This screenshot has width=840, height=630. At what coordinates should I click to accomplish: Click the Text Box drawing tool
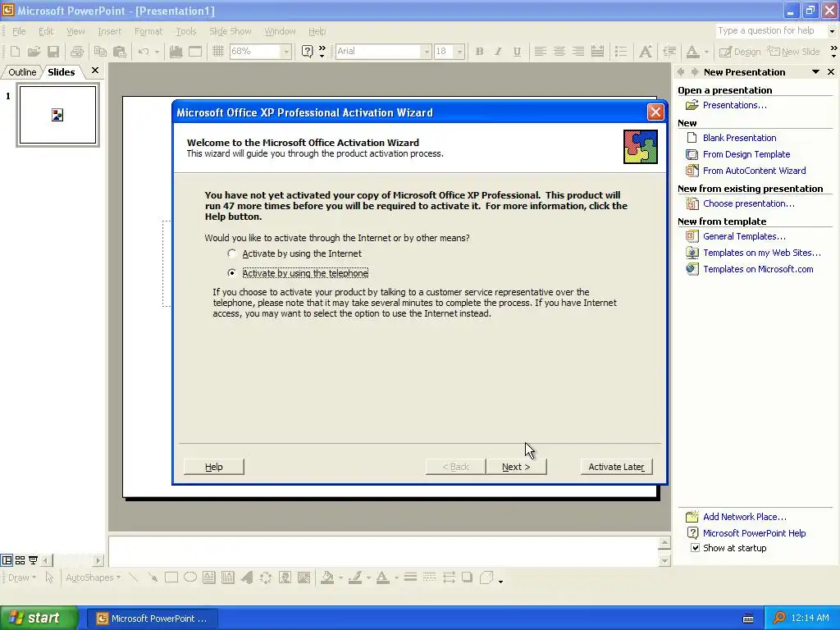(209, 577)
